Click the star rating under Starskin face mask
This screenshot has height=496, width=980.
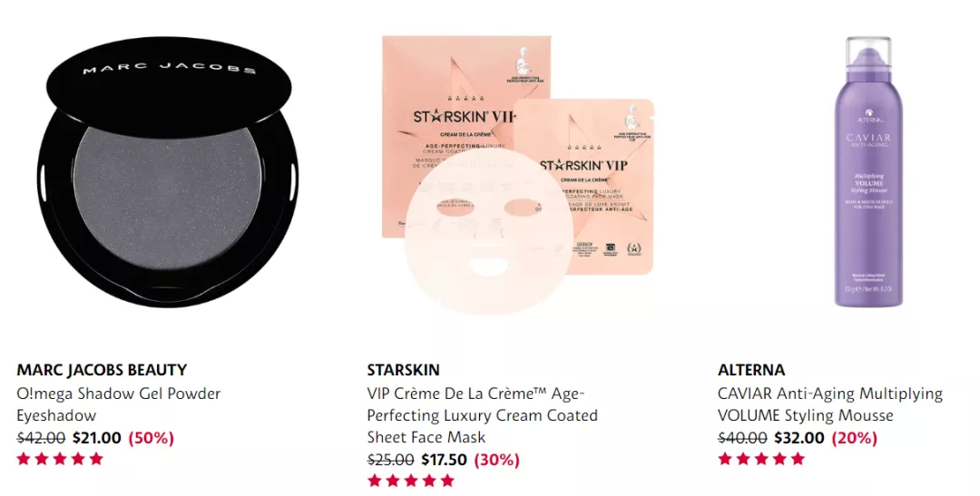tap(411, 481)
